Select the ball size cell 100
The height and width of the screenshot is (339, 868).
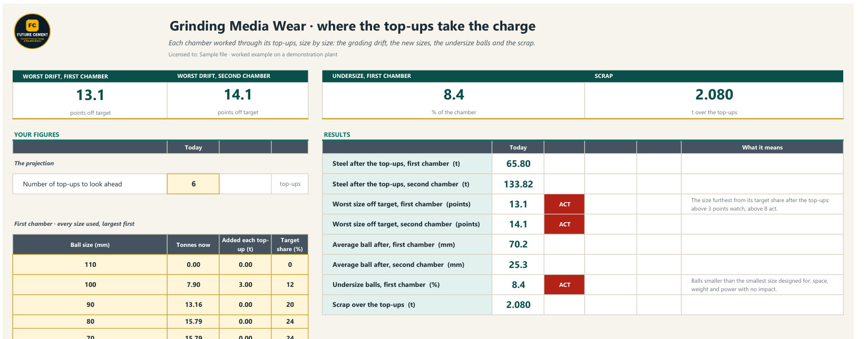[90, 285]
